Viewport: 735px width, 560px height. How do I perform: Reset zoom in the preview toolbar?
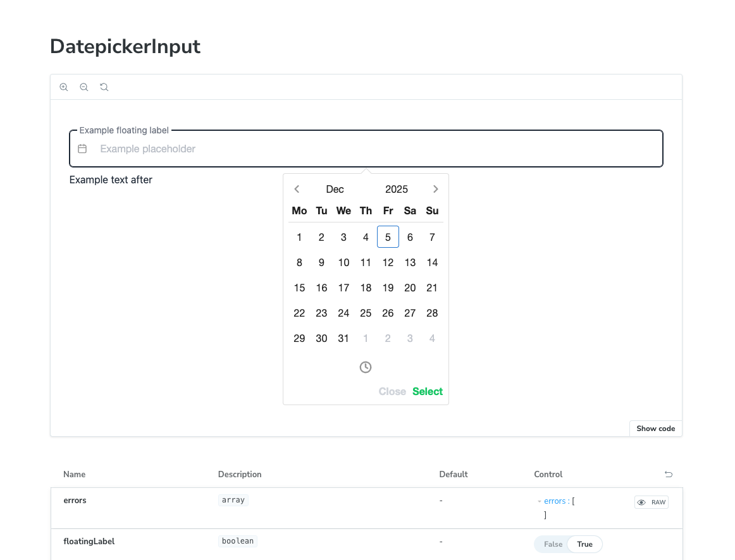104,87
